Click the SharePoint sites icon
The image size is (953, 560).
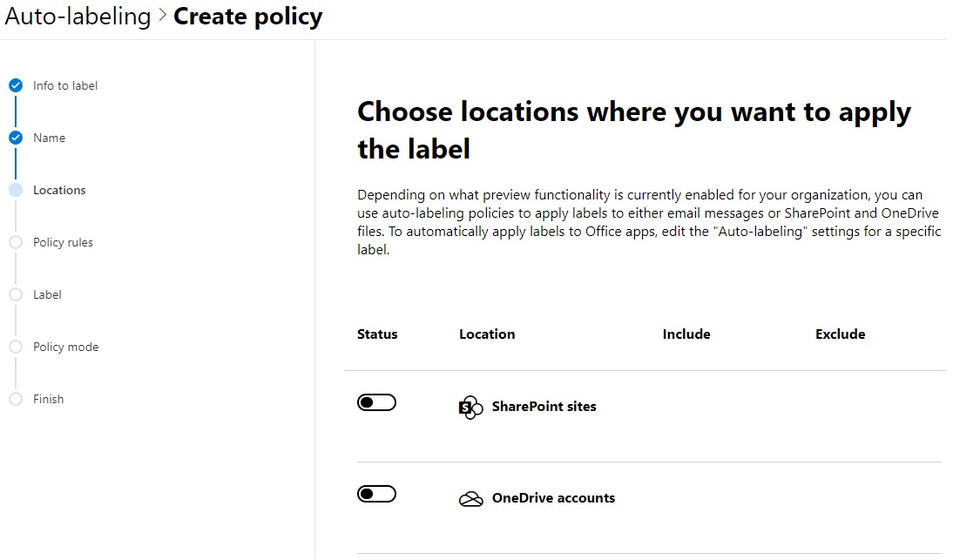470,408
